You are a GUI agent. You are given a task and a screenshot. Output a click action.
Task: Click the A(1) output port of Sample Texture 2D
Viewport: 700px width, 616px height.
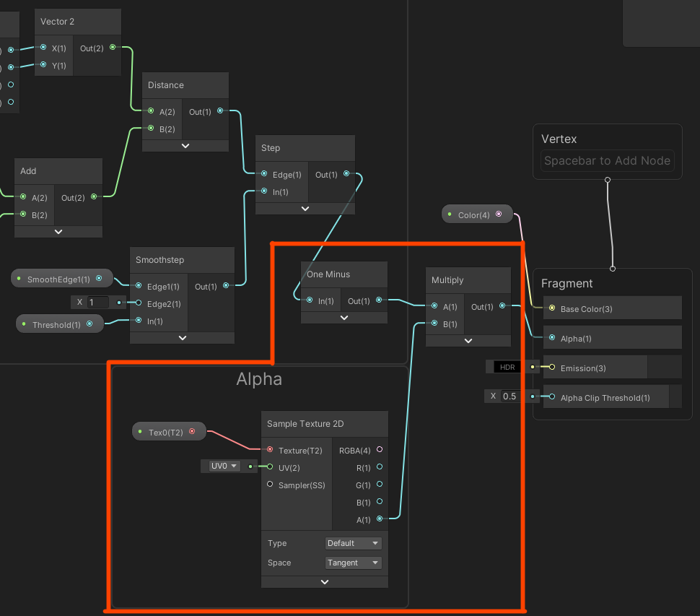379,519
